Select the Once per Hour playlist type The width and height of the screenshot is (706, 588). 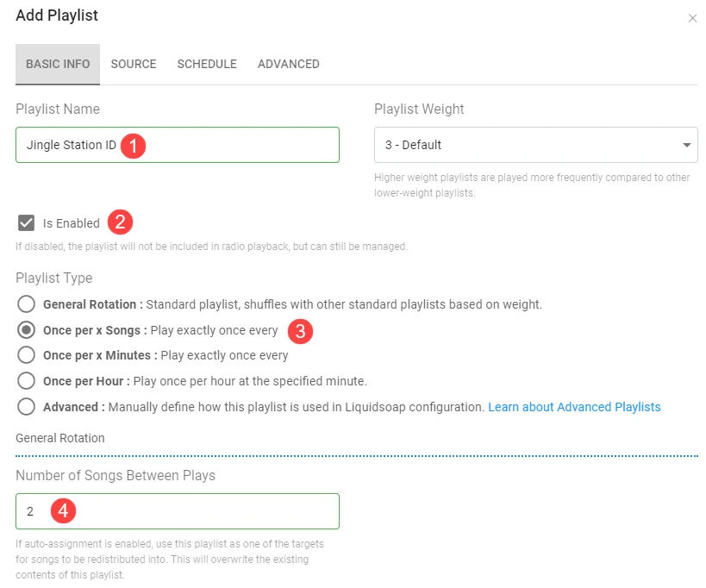(x=27, y=381)
